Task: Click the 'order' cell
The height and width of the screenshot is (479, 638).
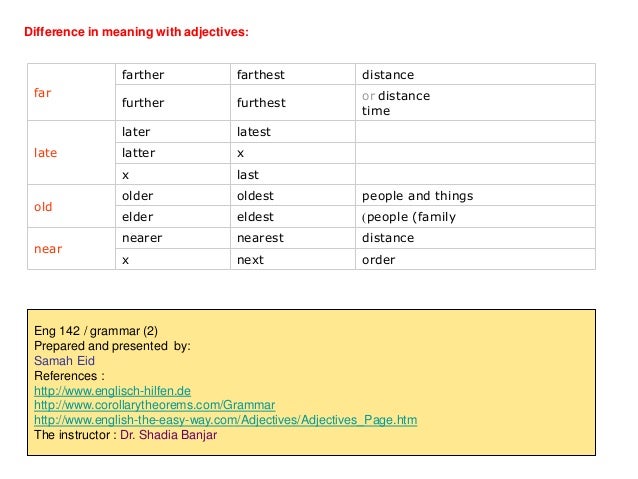Action: [475, 259]
